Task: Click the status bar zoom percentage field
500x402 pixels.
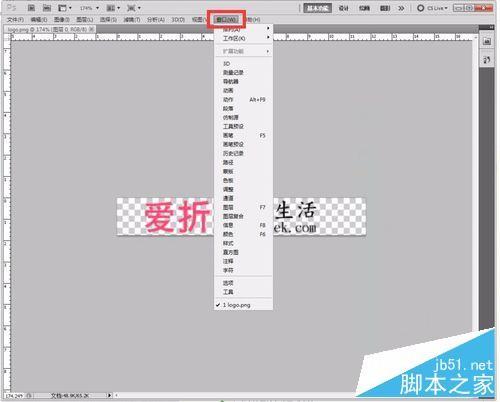Action: click(14, 396)
